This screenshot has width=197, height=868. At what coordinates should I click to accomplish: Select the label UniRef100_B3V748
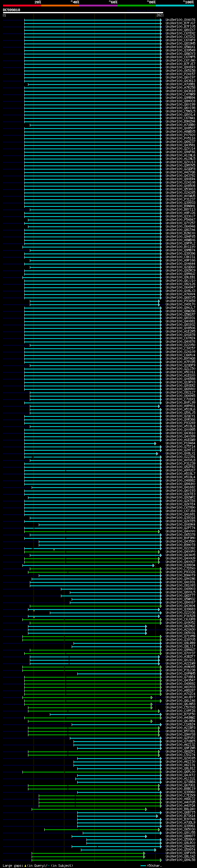(x=180, y=819)
